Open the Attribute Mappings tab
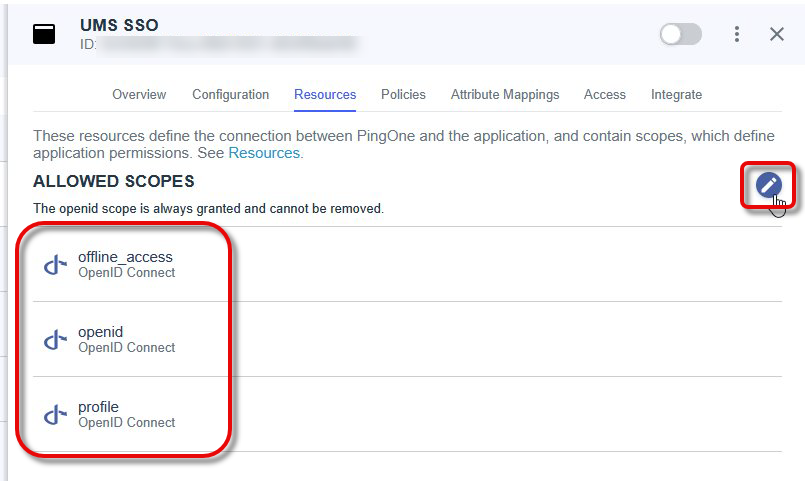Image resolution: width=805 pixels, height=481 pixels. (505, 95)
